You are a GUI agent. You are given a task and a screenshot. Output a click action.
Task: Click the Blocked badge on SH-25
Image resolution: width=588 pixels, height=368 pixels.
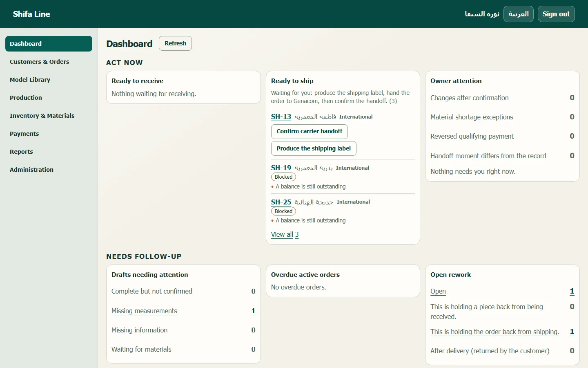283,211
